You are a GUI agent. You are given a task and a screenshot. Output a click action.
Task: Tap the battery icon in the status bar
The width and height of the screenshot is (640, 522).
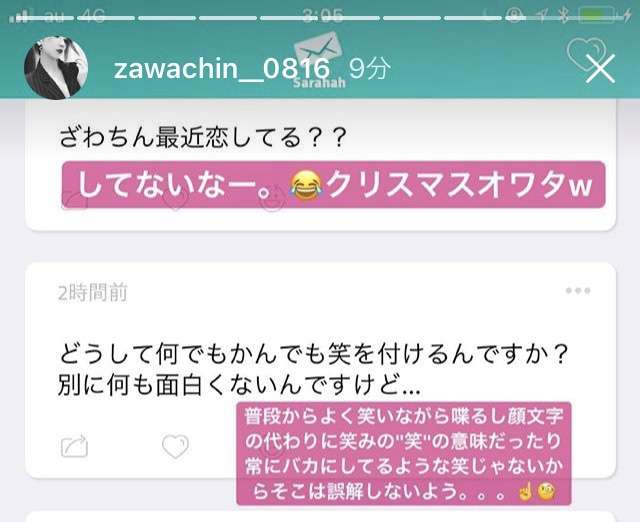[597, 16]
